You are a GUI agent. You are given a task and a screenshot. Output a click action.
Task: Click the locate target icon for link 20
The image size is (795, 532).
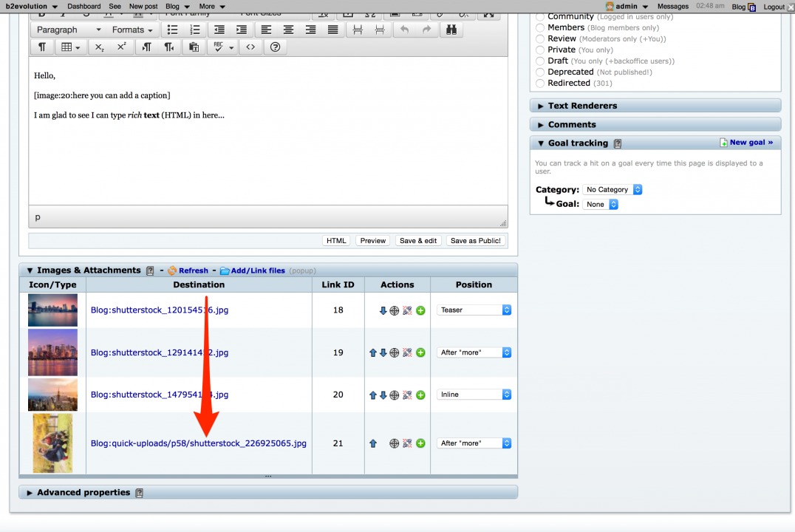coord(395,395)
